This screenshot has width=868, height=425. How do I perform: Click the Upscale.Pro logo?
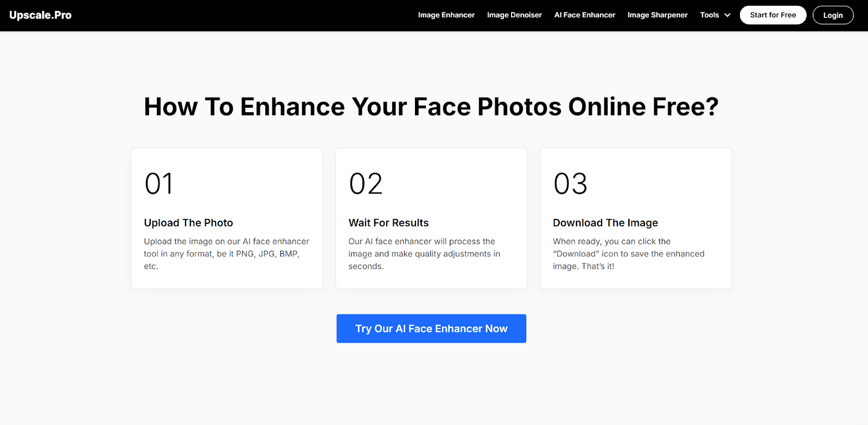pos(41,15)
